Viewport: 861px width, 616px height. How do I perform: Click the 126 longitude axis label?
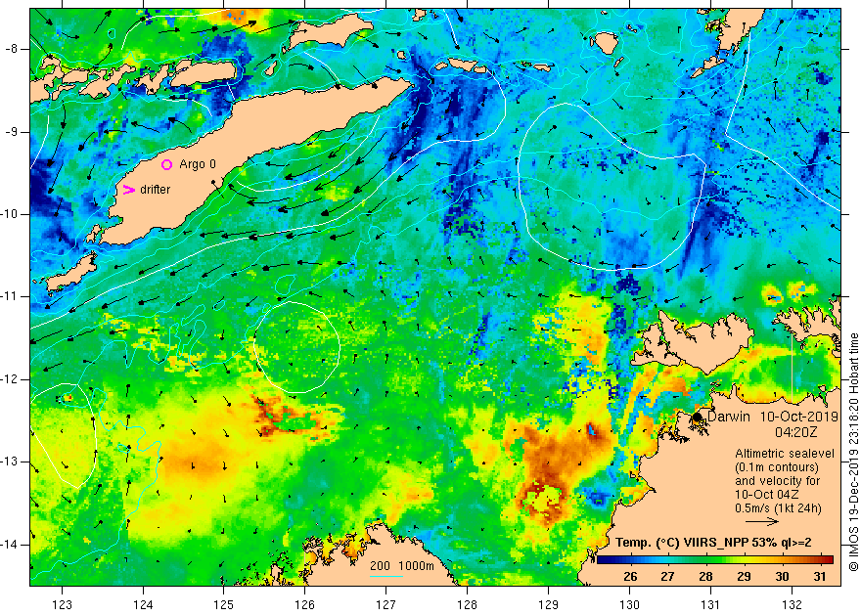click(304, 604)
